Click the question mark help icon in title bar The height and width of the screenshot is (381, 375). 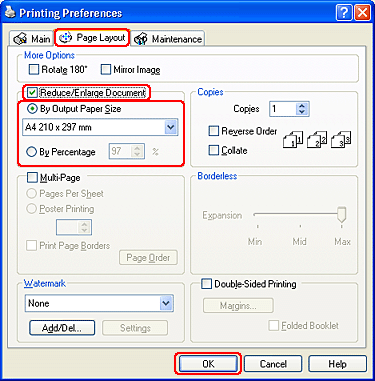point(344,13)
